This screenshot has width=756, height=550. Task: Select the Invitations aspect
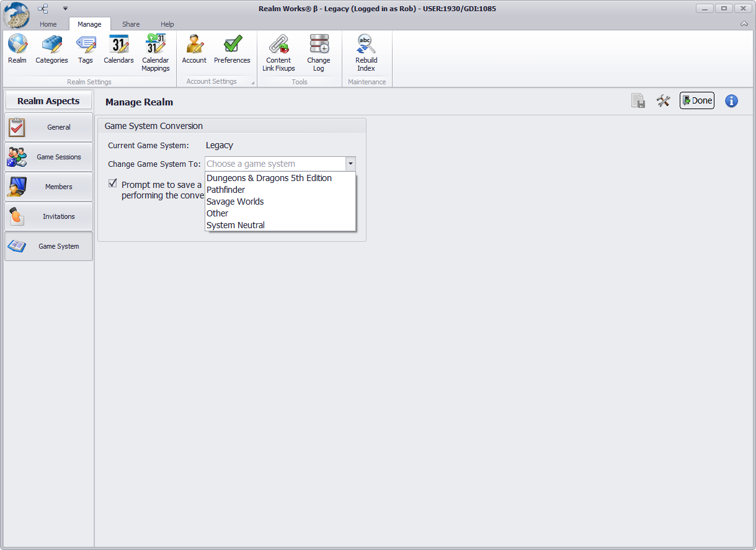pyautogui.click(x=49, y=216)
